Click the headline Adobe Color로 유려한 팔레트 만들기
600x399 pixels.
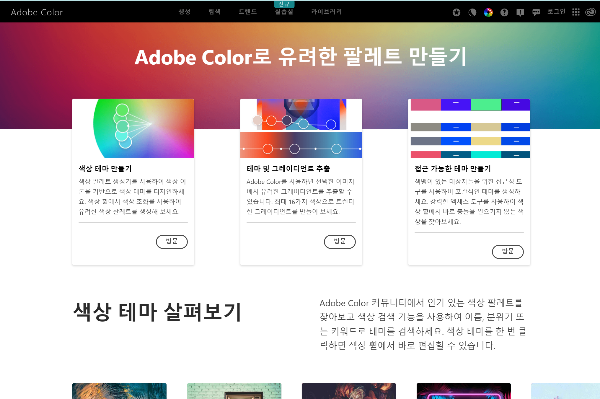point(301,57)
